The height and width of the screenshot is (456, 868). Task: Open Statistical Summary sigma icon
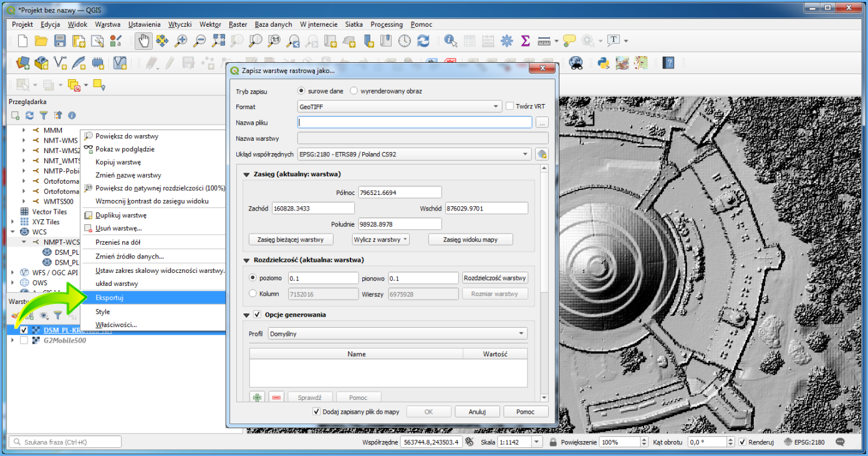point(525,41)
